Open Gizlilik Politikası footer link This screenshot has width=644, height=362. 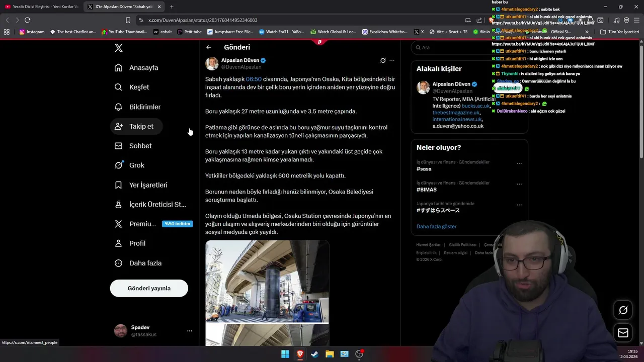462,245
